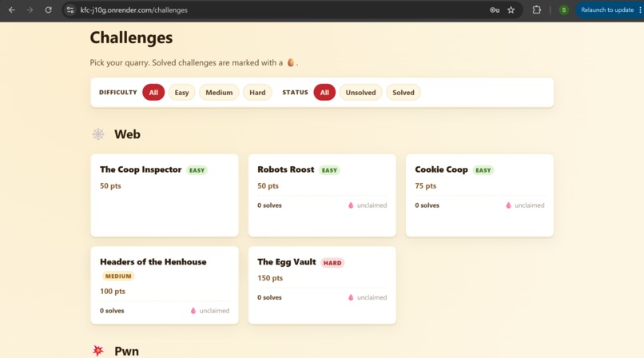
Task: Click 0 solves on Cookie Coop card
Action: [427, 205]
